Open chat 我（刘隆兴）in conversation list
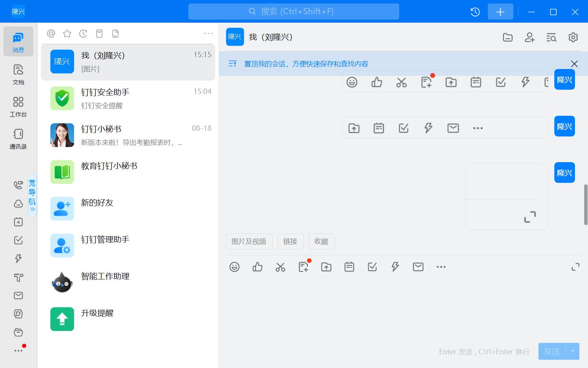Viewport: 588px width, 368px height. (128, 62)
